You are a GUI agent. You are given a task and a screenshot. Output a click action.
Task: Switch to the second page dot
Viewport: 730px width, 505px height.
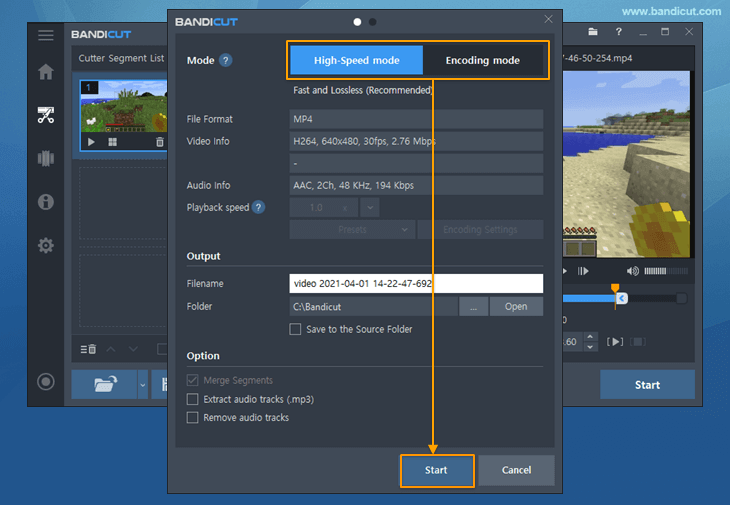[372, 22]
